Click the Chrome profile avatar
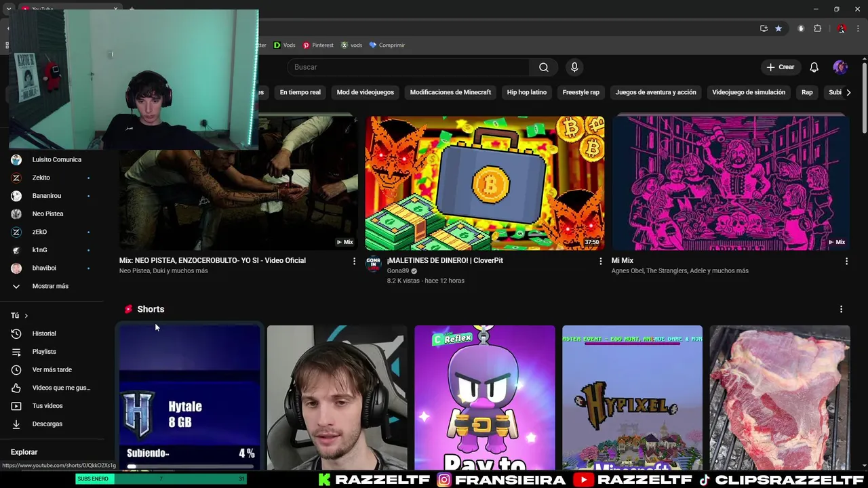The height and width of the screenshot is (488, 868). [x=842, y=28]
